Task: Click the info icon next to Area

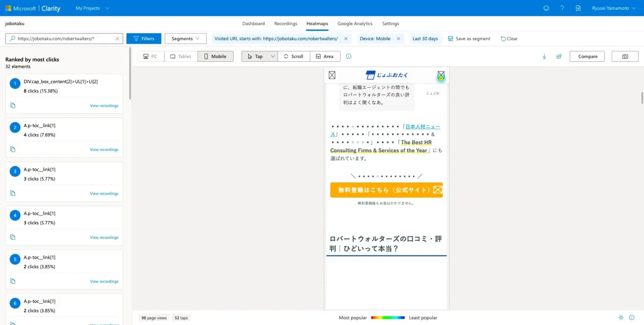Action: coord(348,56)
